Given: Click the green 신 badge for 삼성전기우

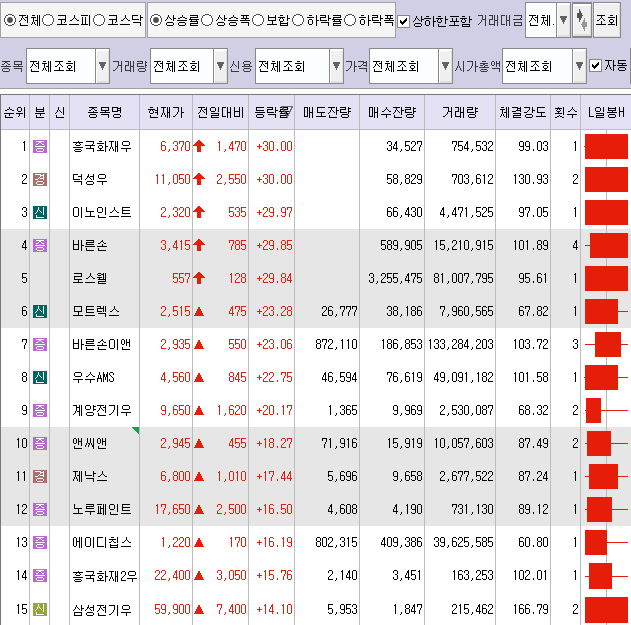Looking at the screenshot, I should click(x=39, y=609).
